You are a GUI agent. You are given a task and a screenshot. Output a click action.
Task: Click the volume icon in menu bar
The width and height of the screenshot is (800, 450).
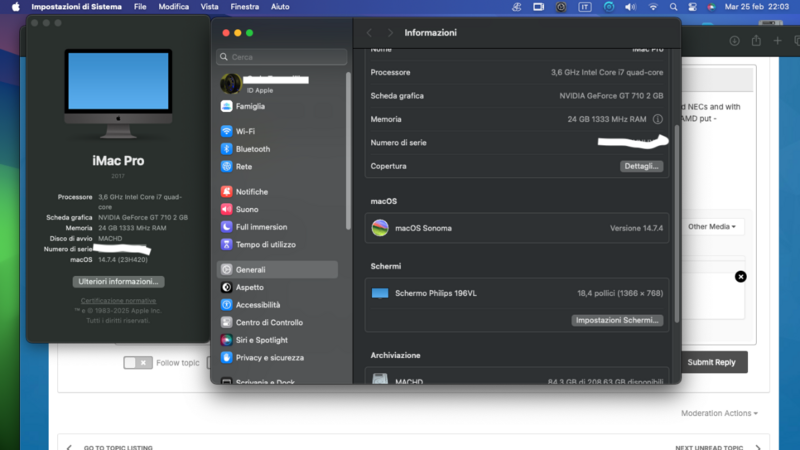click(632, 7)
